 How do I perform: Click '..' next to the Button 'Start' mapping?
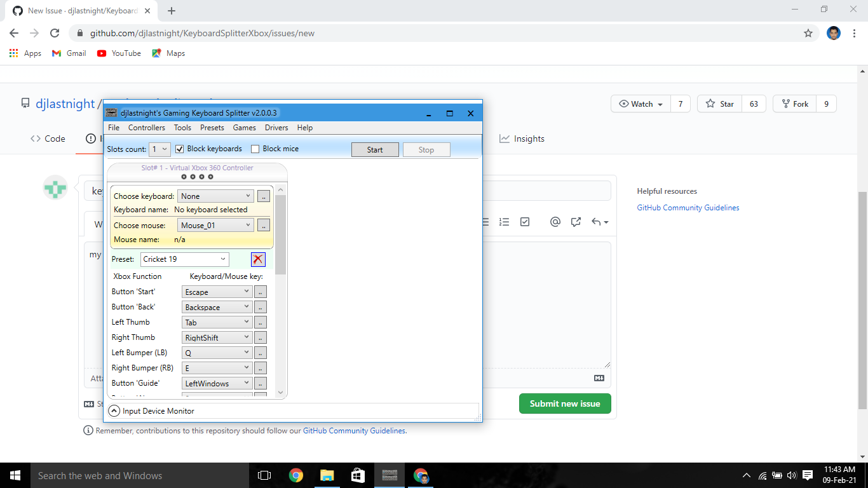pos(260,291)
